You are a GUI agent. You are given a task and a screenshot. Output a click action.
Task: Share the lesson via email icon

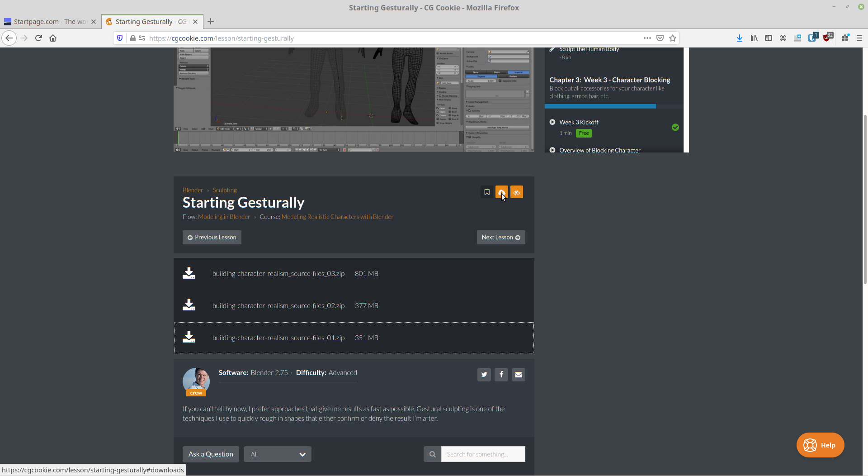pyautogui.click(x=518, y=374)
